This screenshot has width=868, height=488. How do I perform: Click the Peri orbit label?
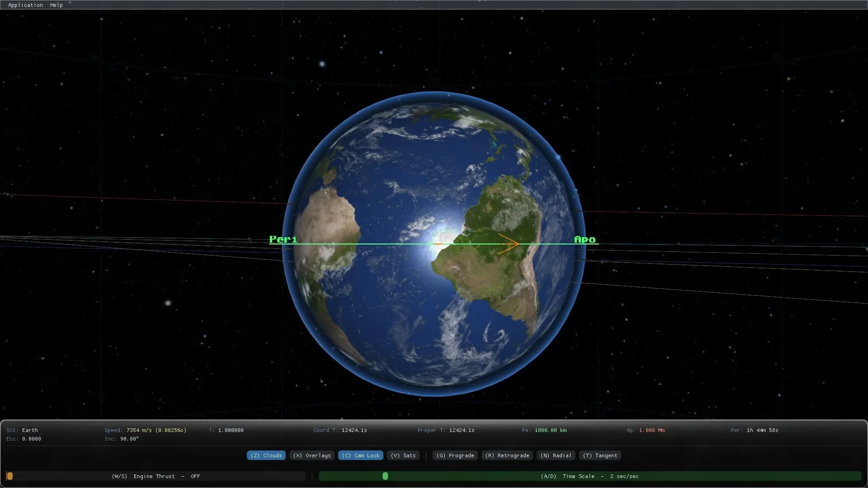[x=283, y=239]
